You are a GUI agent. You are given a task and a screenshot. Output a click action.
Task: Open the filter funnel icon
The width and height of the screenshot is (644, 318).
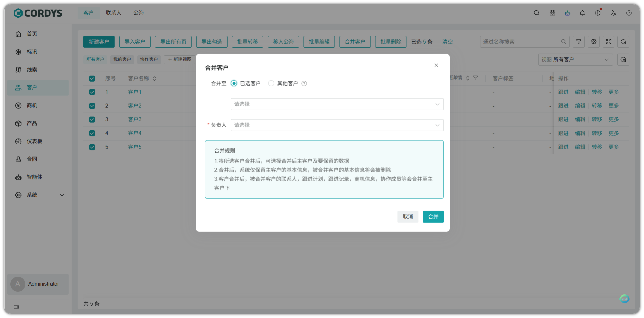579,42
